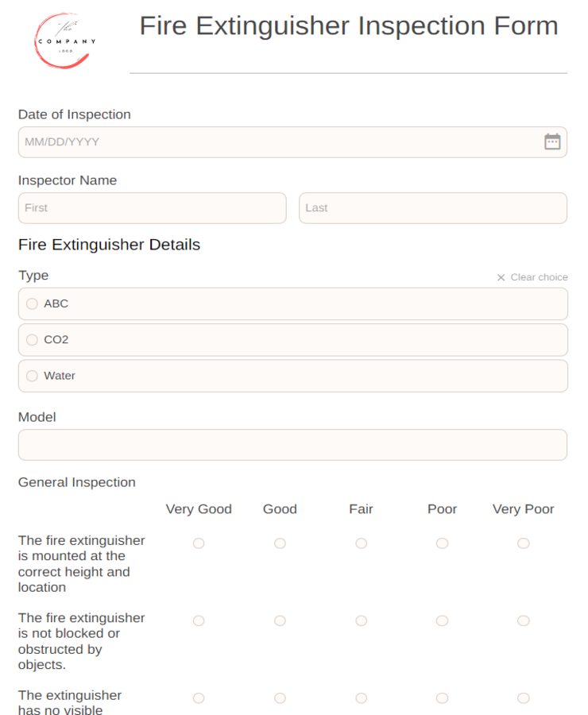
Task: Mark not-blocked question as Fair
Action: [x=361, y=620]
